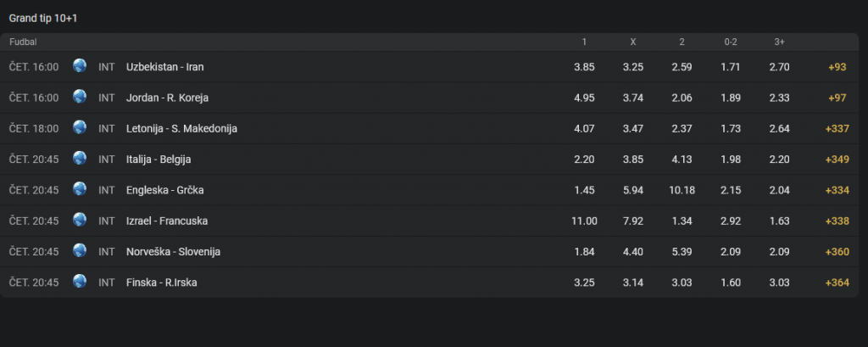Expand +349 more bets for Italija - Belgija
The height and width of the screenshot is (347, 868).
[x=837, y=160]
